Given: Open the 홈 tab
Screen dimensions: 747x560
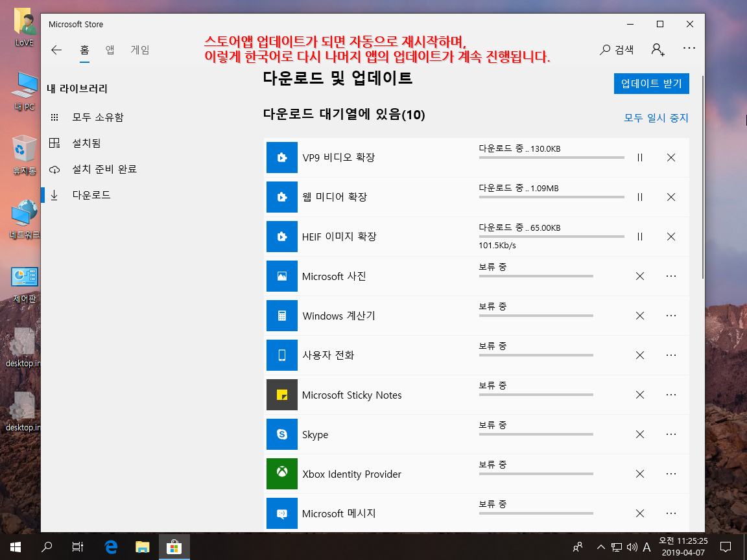Looking at the screenshot, I should tap(84, 50).
